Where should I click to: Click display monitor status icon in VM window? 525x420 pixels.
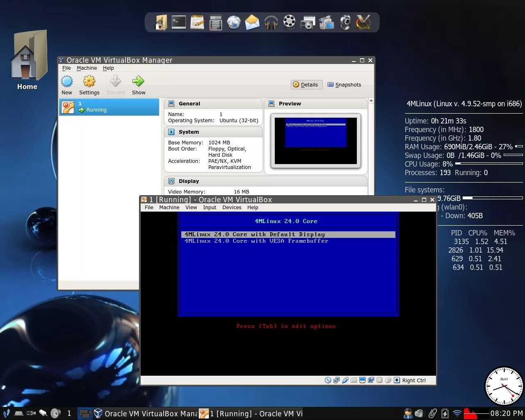pos(362,380)
